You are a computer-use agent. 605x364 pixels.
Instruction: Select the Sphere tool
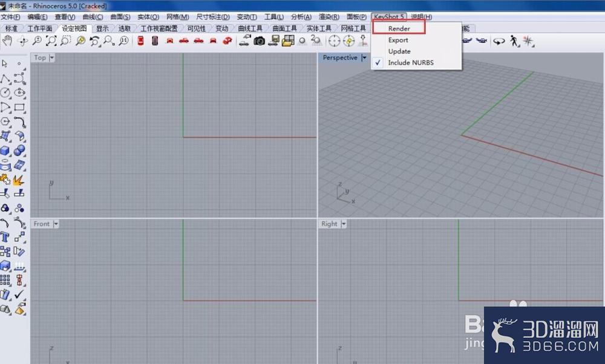(x=20, y=151)
